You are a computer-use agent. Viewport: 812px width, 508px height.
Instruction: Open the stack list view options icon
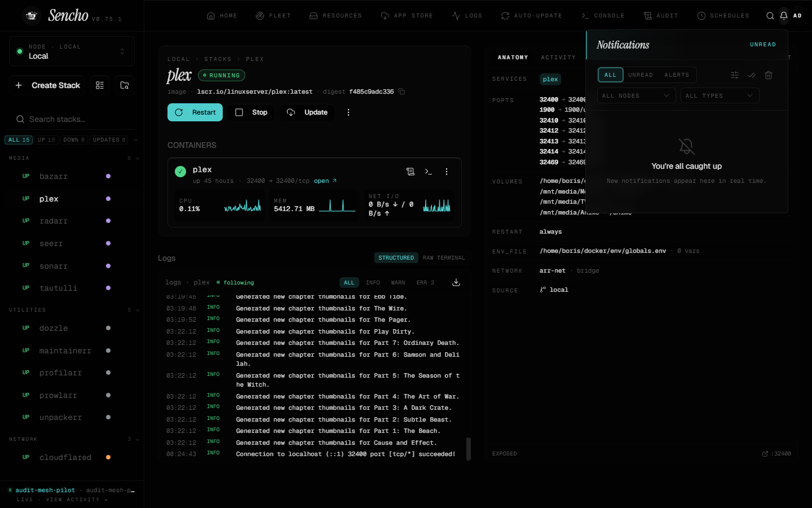[100, 85]
